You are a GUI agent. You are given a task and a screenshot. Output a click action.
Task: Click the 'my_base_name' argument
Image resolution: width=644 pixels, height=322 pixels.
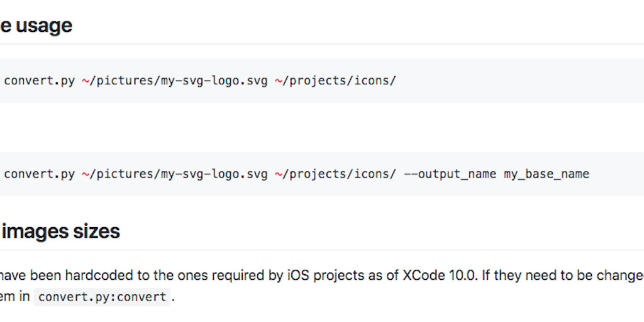coord(547,174)
